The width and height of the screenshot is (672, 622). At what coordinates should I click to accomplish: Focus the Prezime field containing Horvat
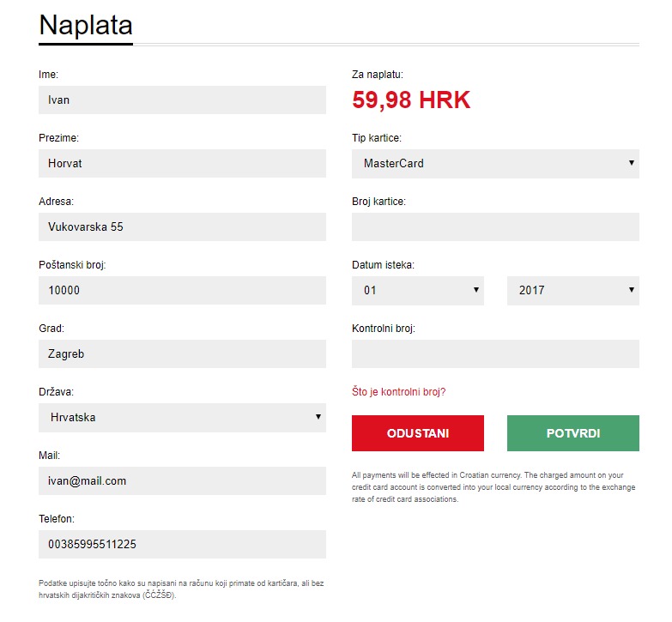pos(182,164)
